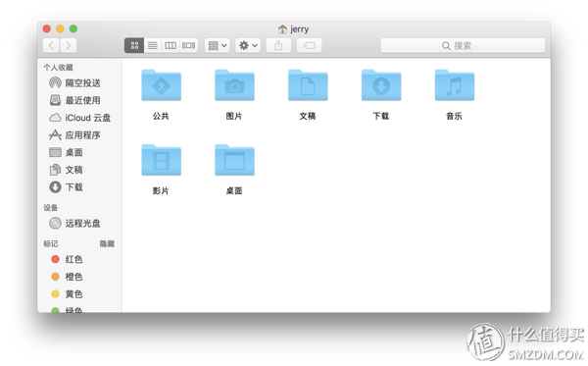Screen dimensions: 588x366
Task: Click the 设备 section header
Action: point(51,208)
